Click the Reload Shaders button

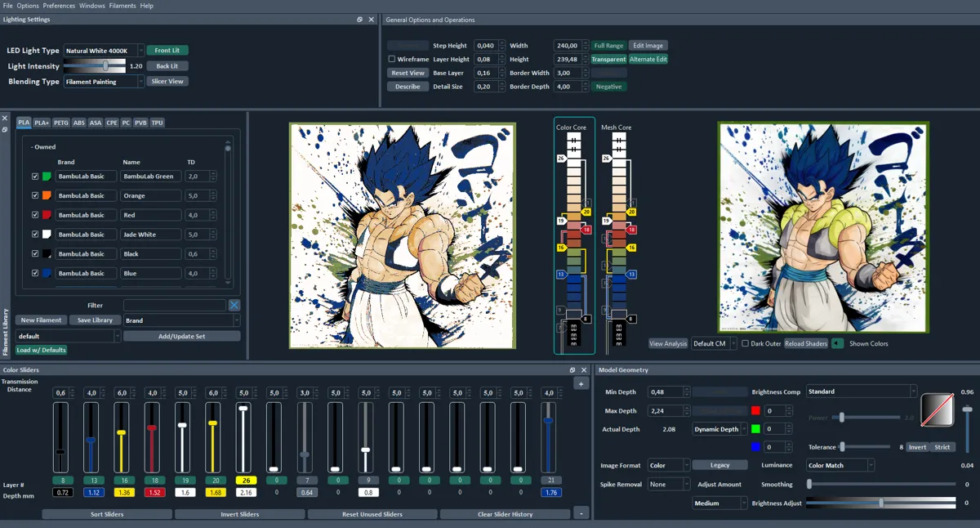pyautogui.click(x=806, y=343)
